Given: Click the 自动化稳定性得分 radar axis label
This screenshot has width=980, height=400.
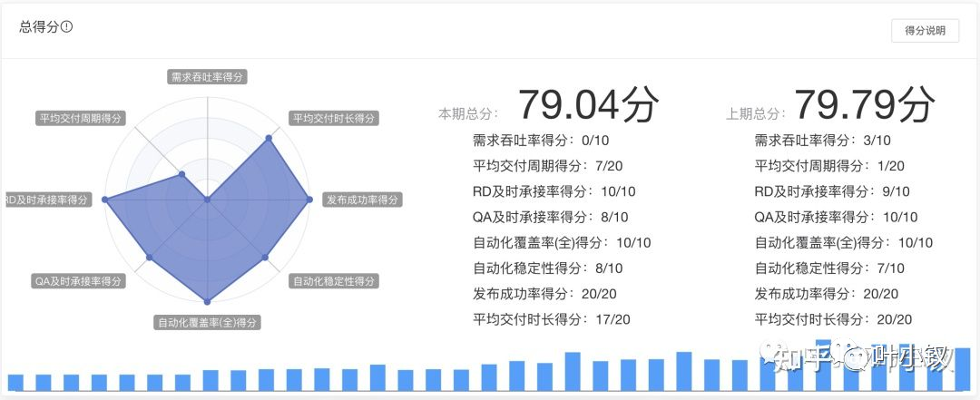Looking at the screenshot, I should [335, 281].
